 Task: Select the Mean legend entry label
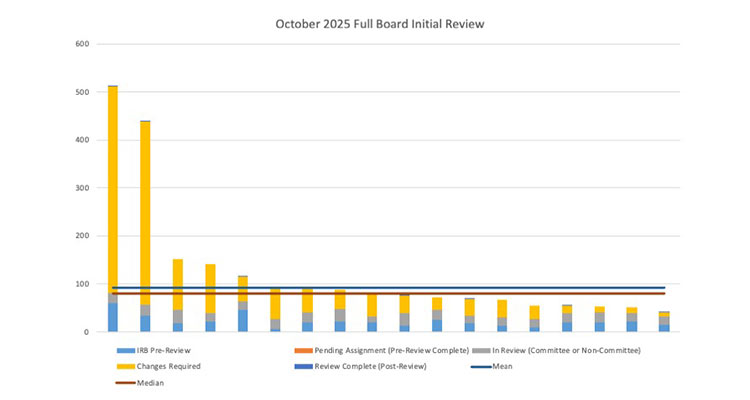click(x=502, y=366)
